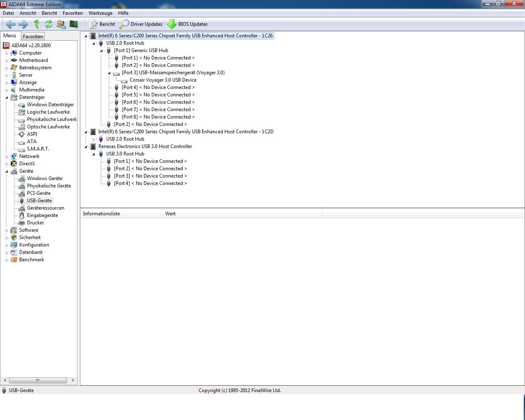This screenshot has height=420, width=525.
Task: Collapse the Datenträger tree node
Action: (x=7, y=98)
